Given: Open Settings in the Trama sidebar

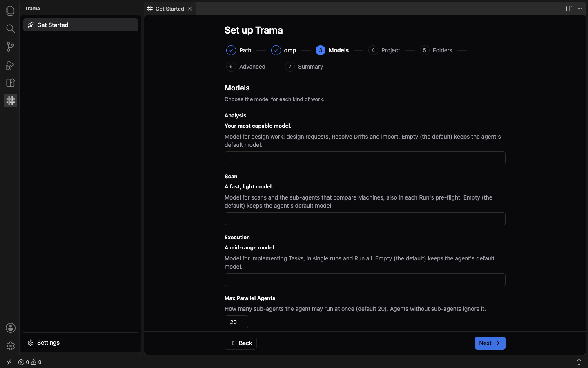Looking at the screenshot, I should coord(81,343).
